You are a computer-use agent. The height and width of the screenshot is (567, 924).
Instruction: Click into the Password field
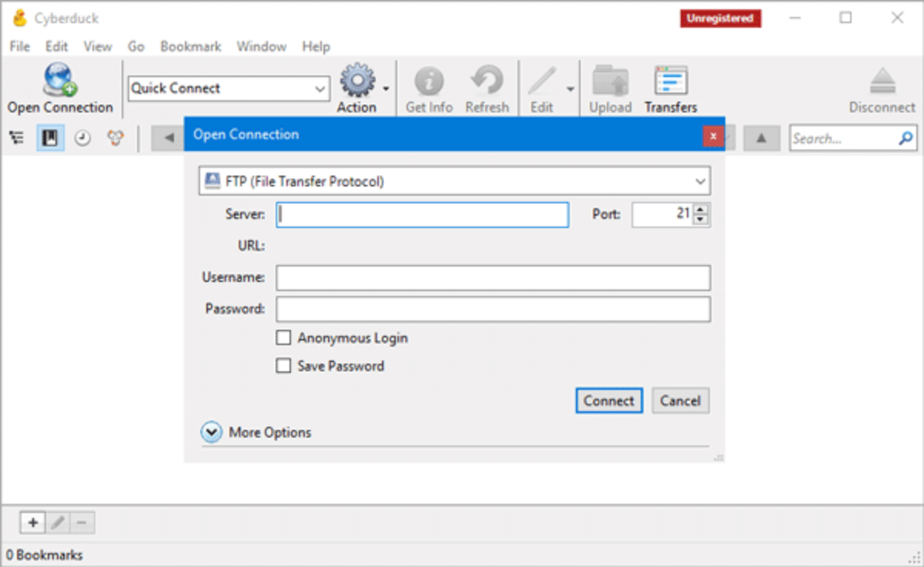[494, 310]
